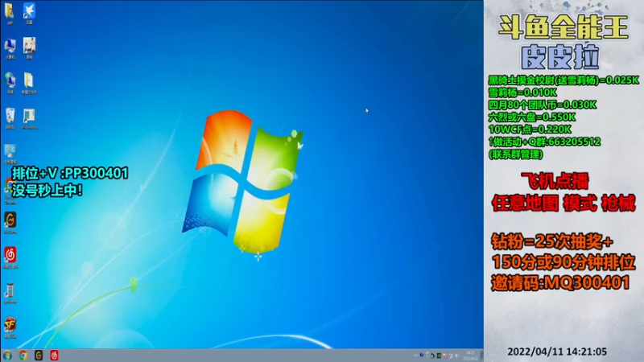
Task: Open the Computer desktop icon
Action: click(10, 49)
